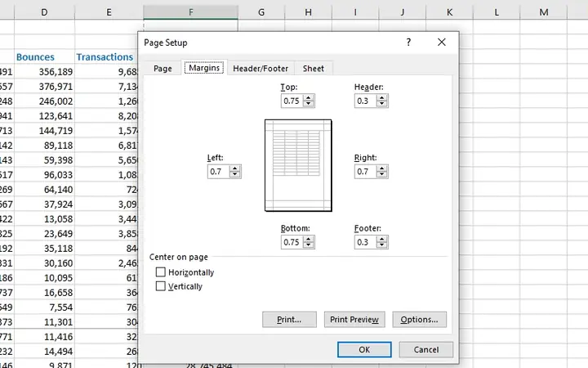588x368 pixels.
Task: Click the Print Preview button
Action: pyautogui.click(x=354, y=320)
